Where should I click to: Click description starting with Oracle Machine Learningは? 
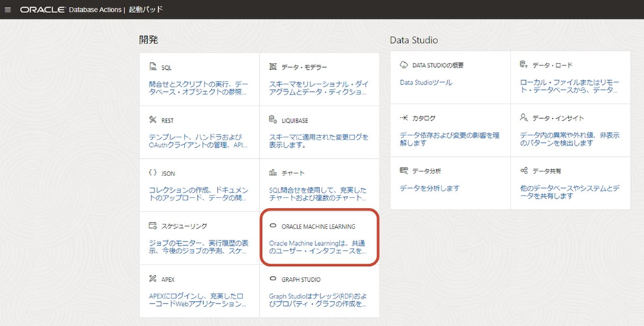point(318,247)
